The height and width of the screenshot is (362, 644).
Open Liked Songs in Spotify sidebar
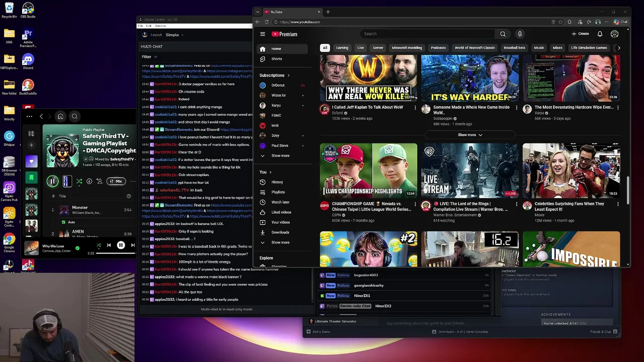click(x=31, y=161)
